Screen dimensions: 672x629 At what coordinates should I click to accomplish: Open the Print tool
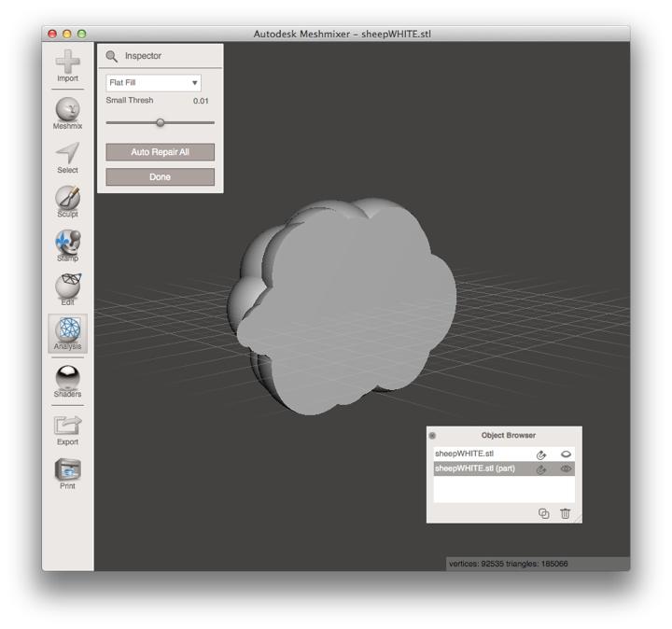[x=67, y=471]
